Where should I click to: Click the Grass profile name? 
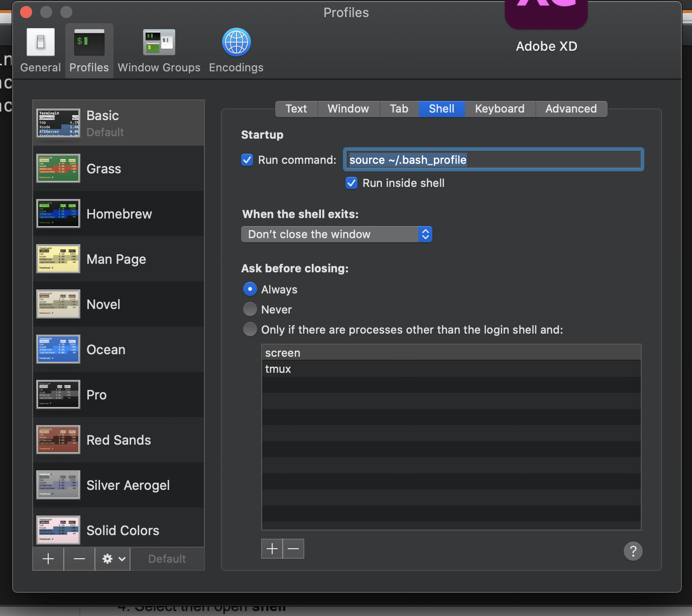tap(104, 169)
